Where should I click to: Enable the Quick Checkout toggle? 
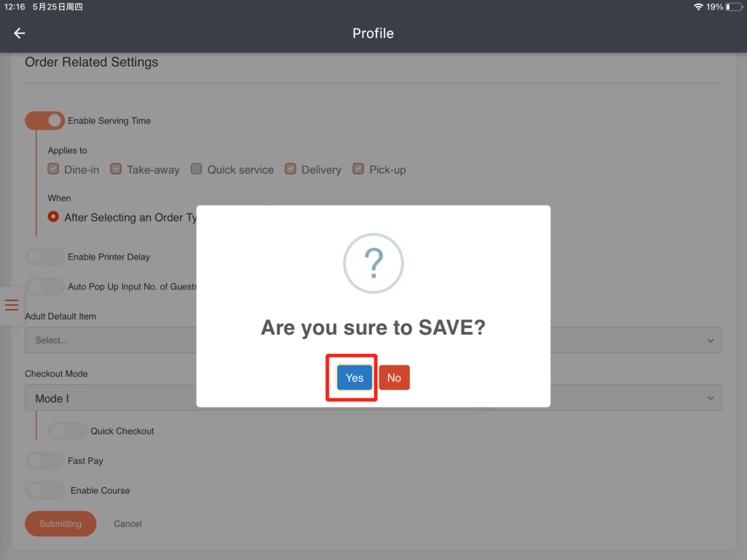(x=67, y=431)
